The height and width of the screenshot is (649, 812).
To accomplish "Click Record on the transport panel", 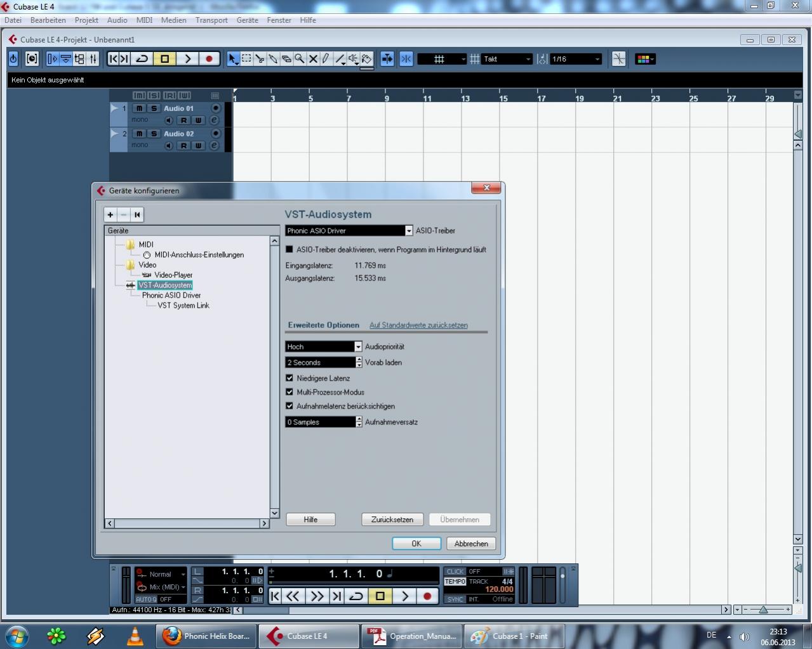I will point(427,596).
